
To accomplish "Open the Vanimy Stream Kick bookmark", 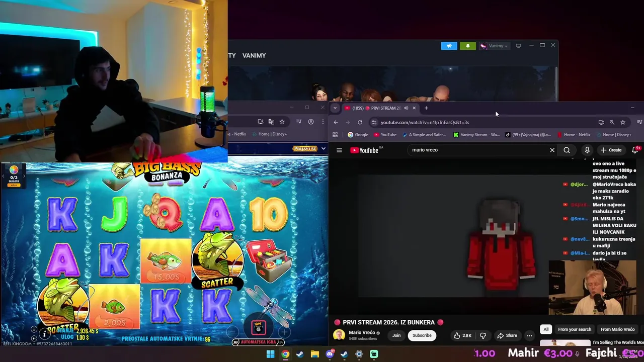I will (x=476, y=135).
